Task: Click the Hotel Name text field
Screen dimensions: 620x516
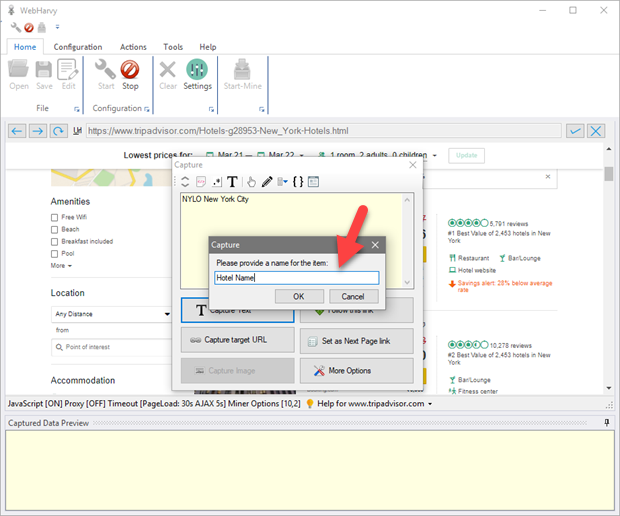Action: point(296,278)
